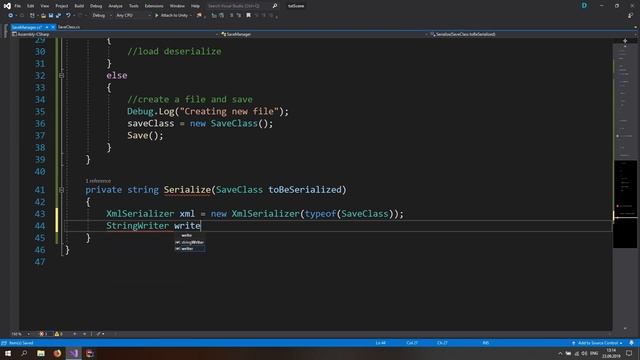Open the Serialize member dropdown
Screen dimensions: 640x360
pos(533,34)
